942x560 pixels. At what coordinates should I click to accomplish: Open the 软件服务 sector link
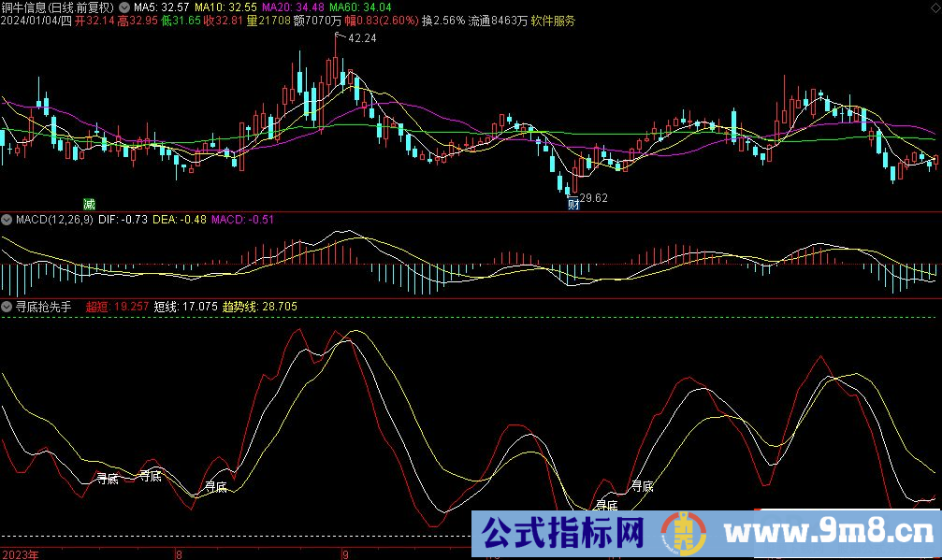coord(553,21)
